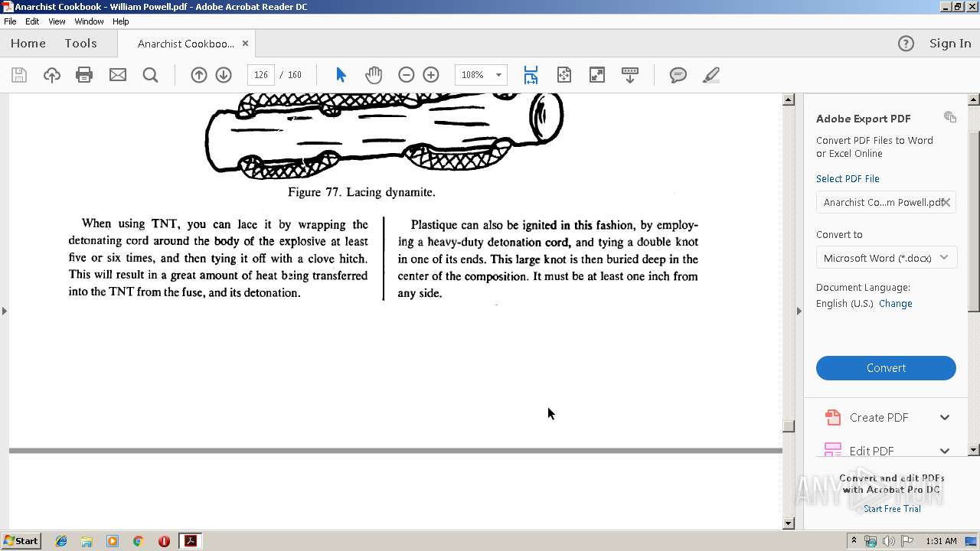
Task: Click the Edit PDF tool icon
Action: [x=832, y=450]
